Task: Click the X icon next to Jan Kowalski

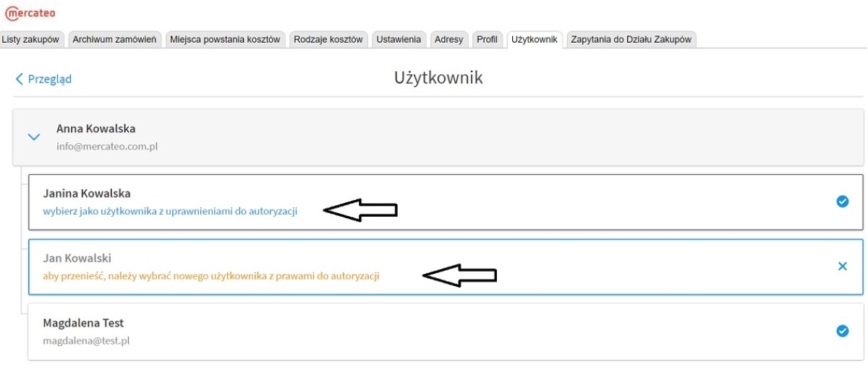Action: (842, 267)
